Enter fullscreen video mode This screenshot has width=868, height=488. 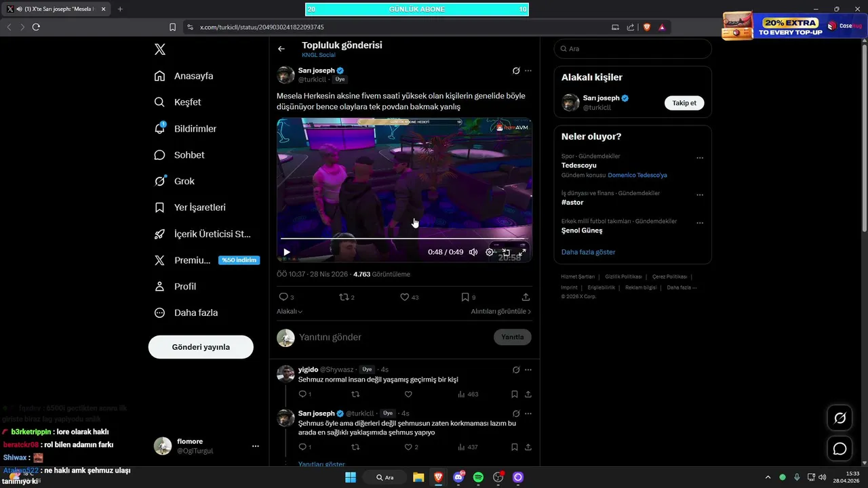click(x=522, y=252)
